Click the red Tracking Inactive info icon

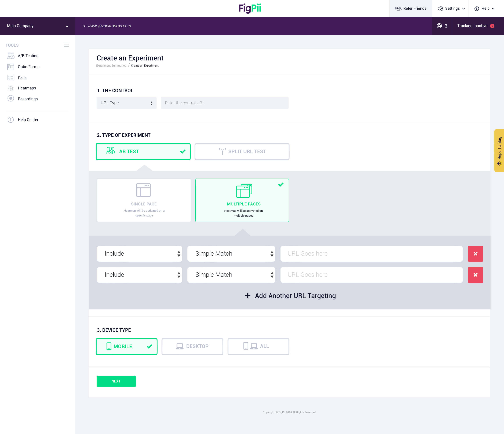492,26
